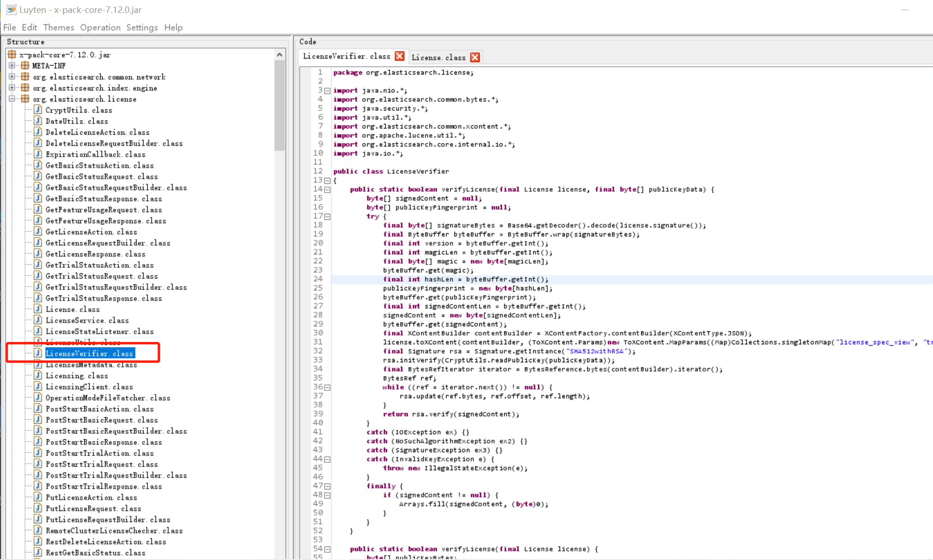Click code line 39 return rsa.verify statement
This screenshot has height=560, width=933.
(451, 414)
